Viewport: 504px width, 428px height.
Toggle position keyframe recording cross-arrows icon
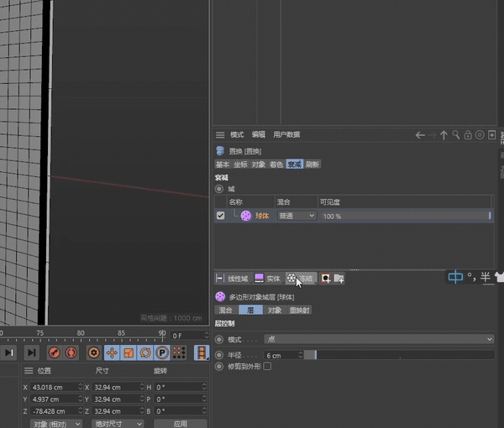(x=112, y=352)
